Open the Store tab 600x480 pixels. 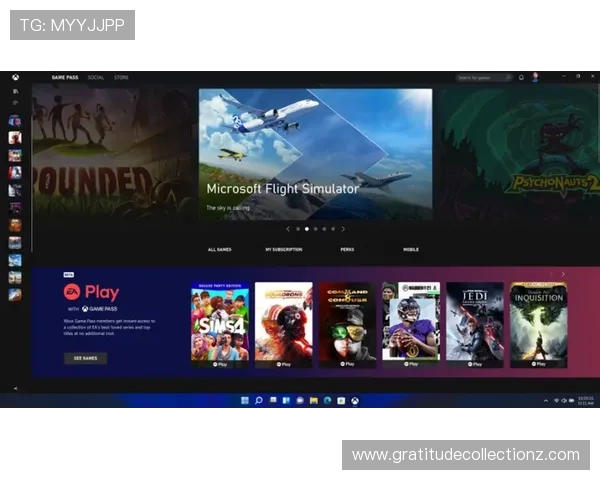(121, 77)
